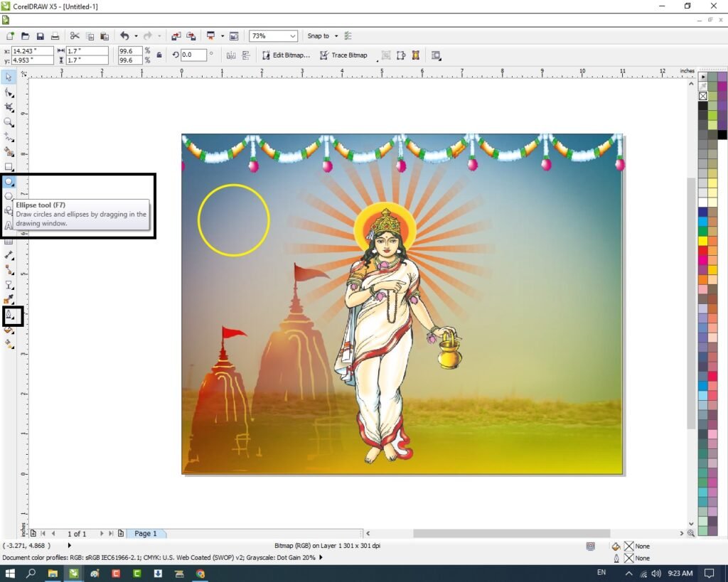The image size is (728, 582).
Task: Select the Ellipse tool
Action: click(x=9, y=181)
